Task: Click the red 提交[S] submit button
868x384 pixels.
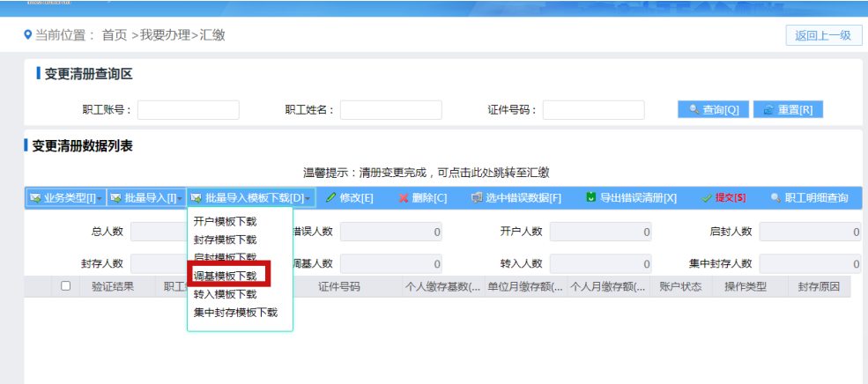Action: [723, 198]
